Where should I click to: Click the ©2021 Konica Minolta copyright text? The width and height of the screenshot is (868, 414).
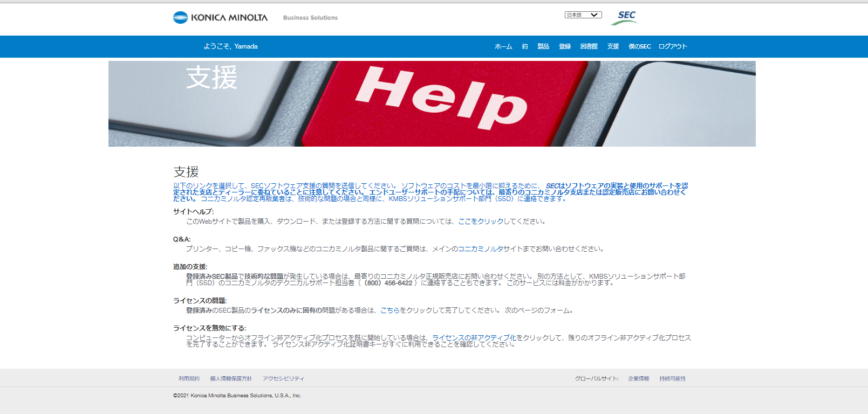tap(237, 396)
